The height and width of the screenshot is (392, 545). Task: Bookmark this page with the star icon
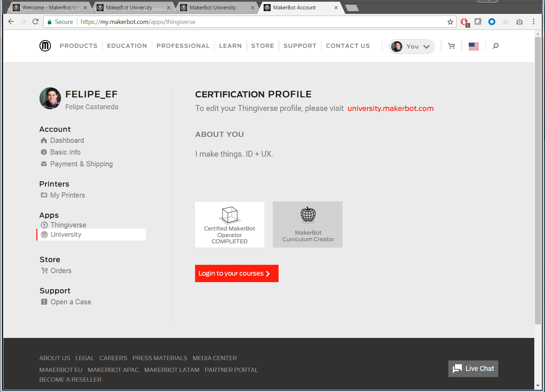450,22
